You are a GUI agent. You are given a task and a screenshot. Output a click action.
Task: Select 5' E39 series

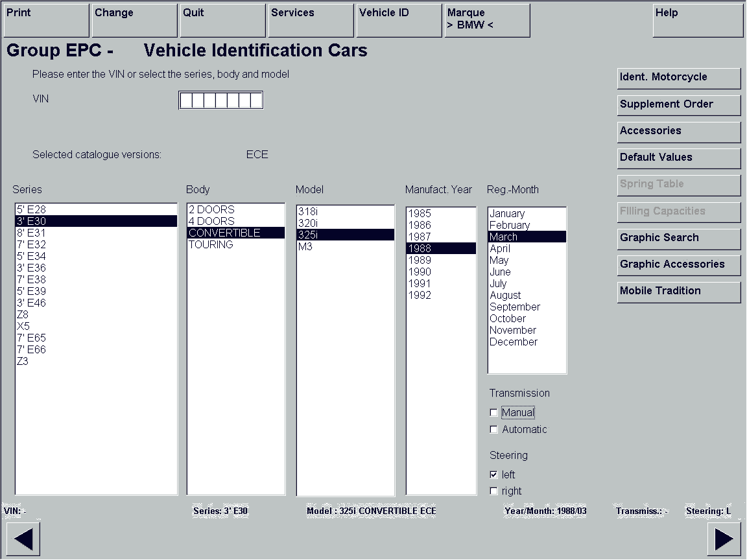coord(96,291)
